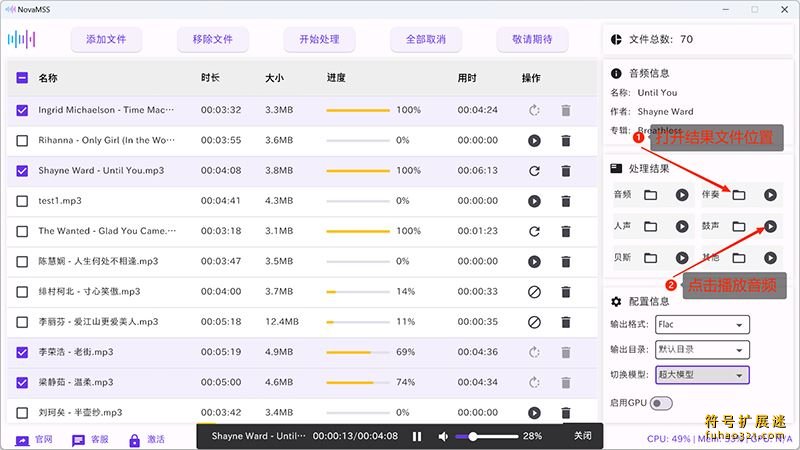This screenshot has height=450, width=800.
Task: Open the 客服 support link
Action: click(90, 440)
